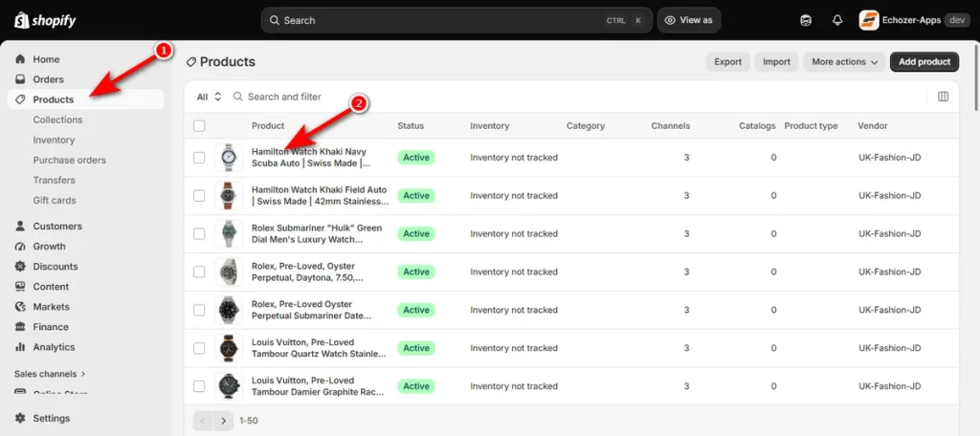Screen dimensions: 980x436
Task: Focus the Search and filter field
Action: [284, 97]
